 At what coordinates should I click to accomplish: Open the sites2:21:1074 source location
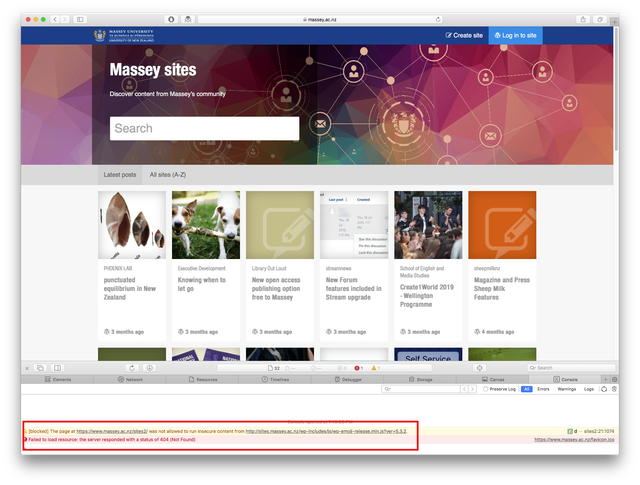[x=599, y=431]
